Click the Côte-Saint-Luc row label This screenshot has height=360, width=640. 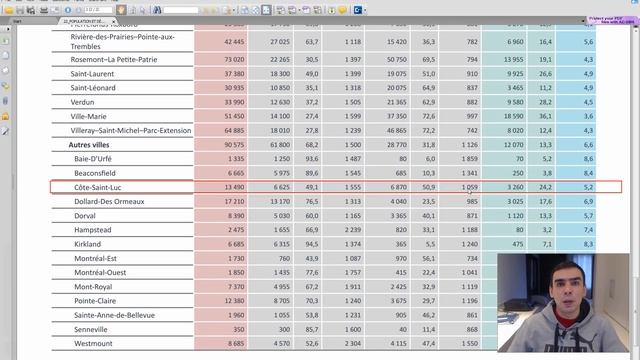pyautogui.click(x=98, y=187)
